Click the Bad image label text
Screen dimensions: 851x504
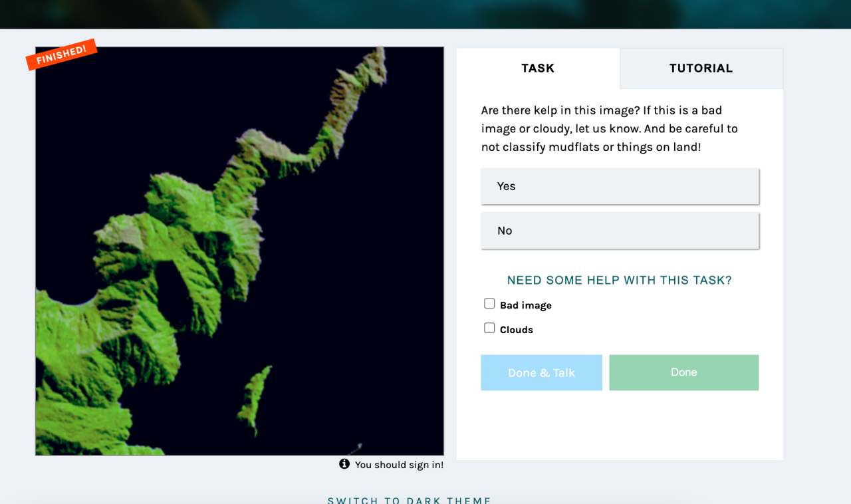pyautogui.click(x=526, y=305)
